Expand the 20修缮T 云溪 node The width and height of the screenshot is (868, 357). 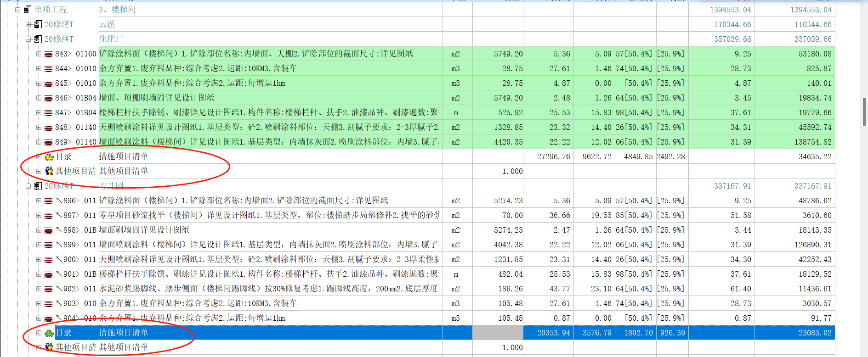point(28,24)
